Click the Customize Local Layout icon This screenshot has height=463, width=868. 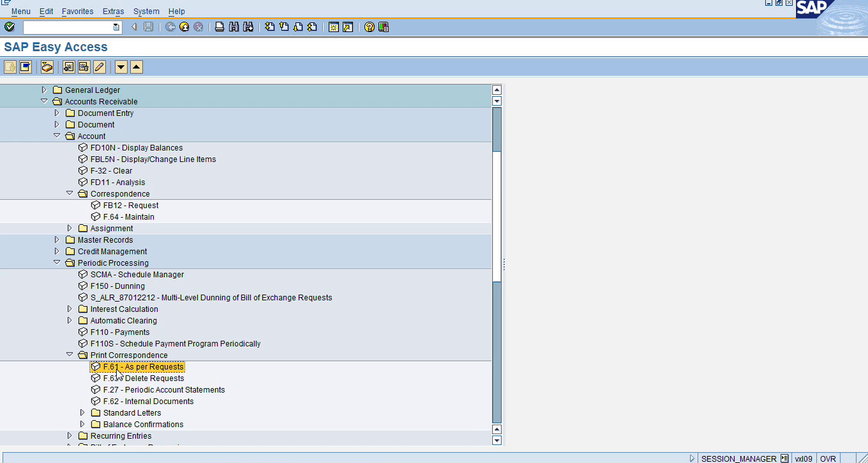tap(383, 27)
